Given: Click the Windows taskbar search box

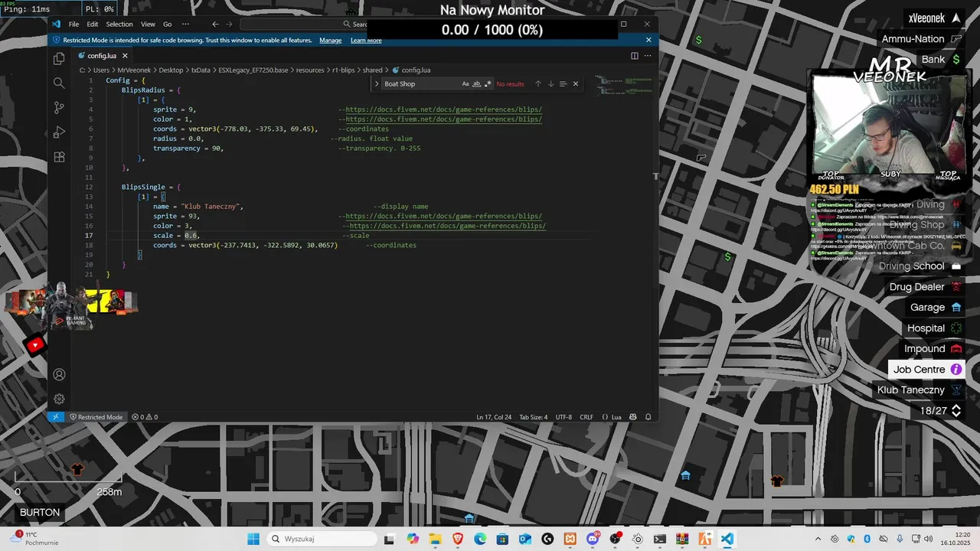Looking at the screenshot, I should click(x=321, y=539).
